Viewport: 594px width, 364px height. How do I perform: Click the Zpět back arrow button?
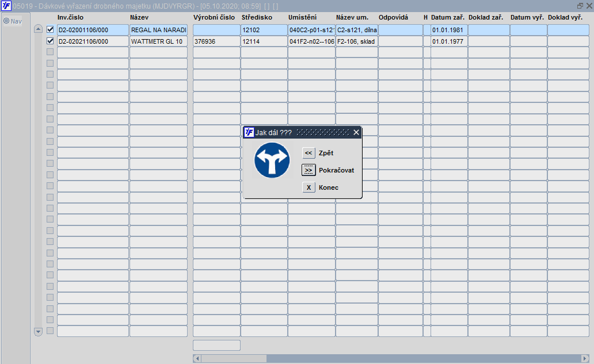coord(309,153)
